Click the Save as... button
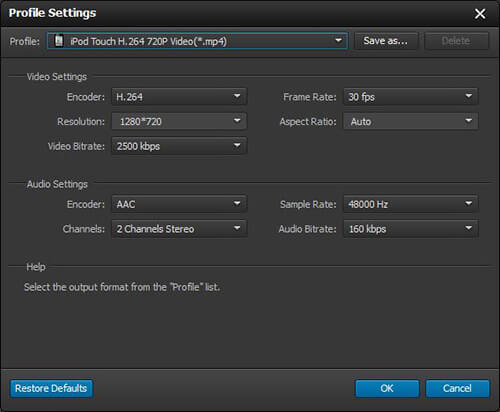The height and width of the screenshot is (412, 500). tap(386, 41)
